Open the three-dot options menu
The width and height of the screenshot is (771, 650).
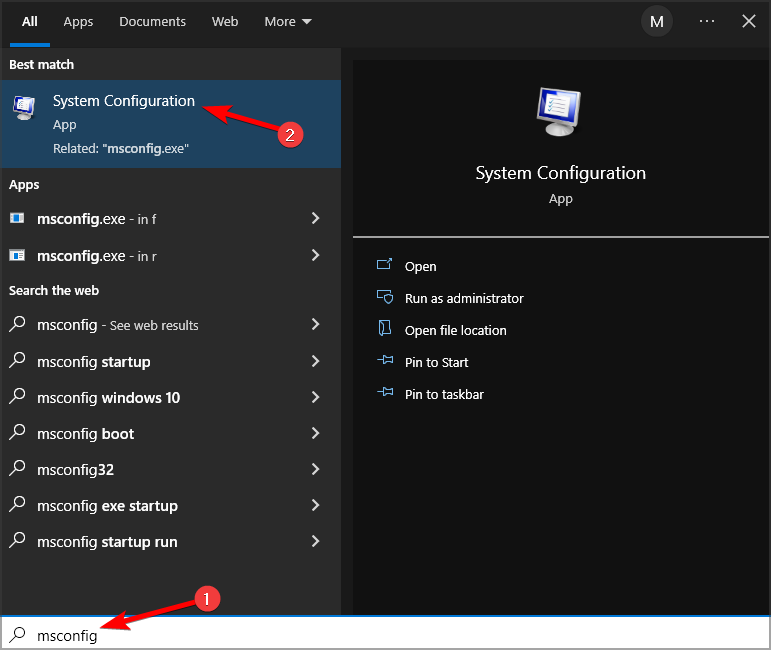707,21
